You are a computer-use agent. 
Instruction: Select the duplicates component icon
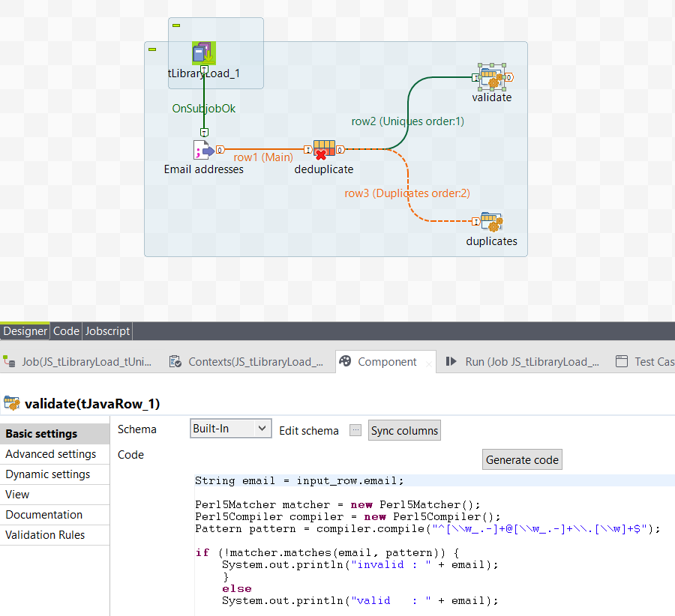(x=491, y=222)
